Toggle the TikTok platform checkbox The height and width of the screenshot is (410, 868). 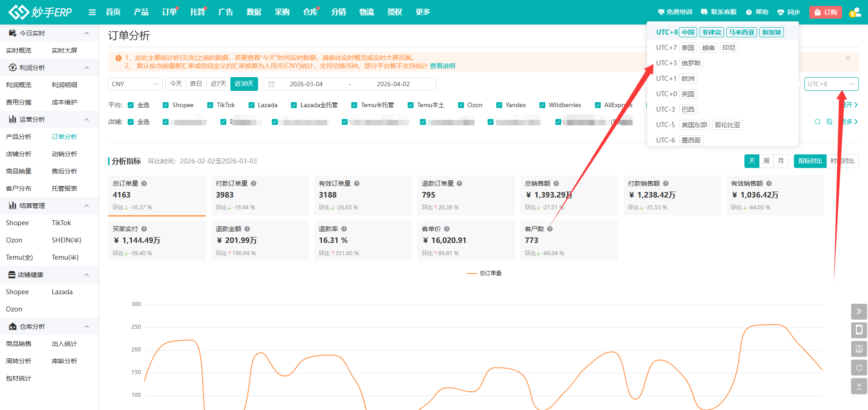tap(210, 105)
